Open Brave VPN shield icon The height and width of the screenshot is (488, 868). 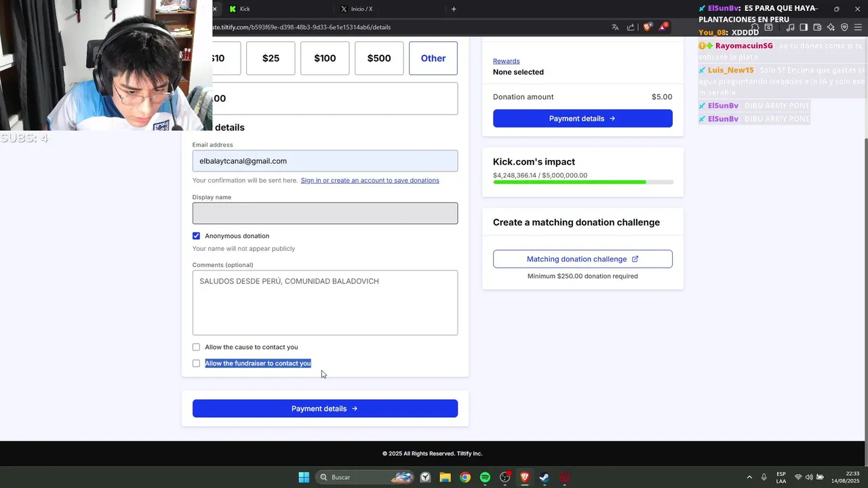tap(844, 27)
